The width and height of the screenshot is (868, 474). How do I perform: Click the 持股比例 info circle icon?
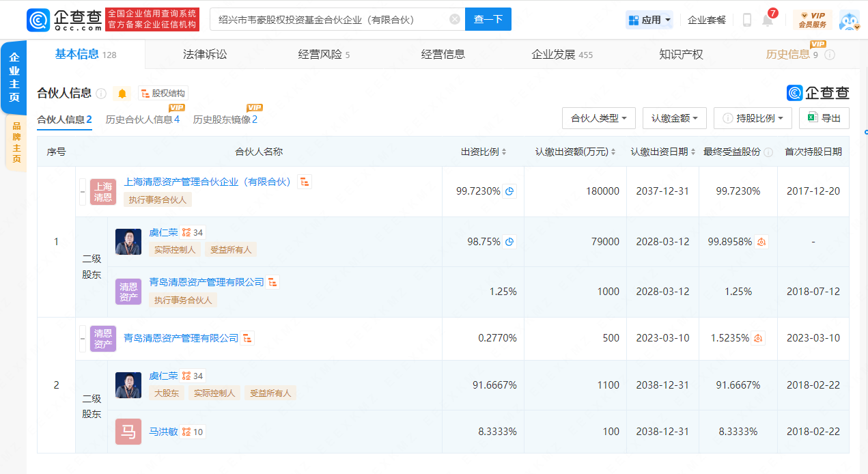coord(728,118)
